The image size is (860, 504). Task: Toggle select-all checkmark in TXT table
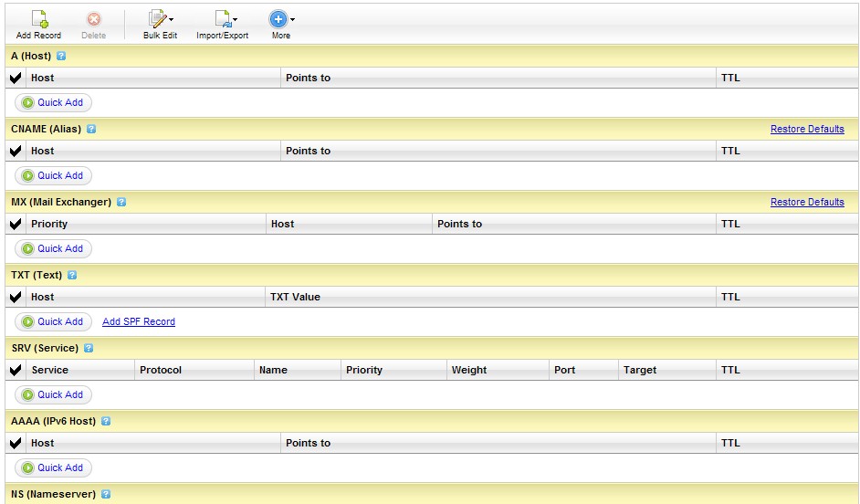click(x=16, y=297)
